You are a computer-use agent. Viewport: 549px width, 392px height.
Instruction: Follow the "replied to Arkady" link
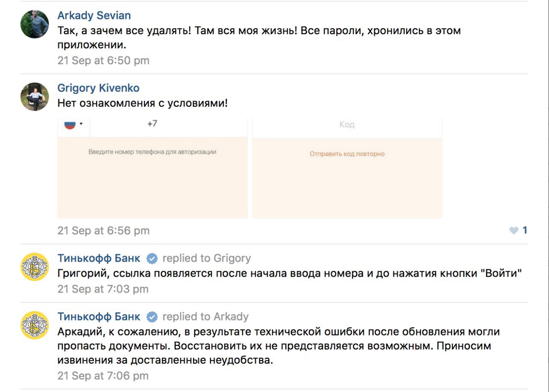(x=205, y=317)
